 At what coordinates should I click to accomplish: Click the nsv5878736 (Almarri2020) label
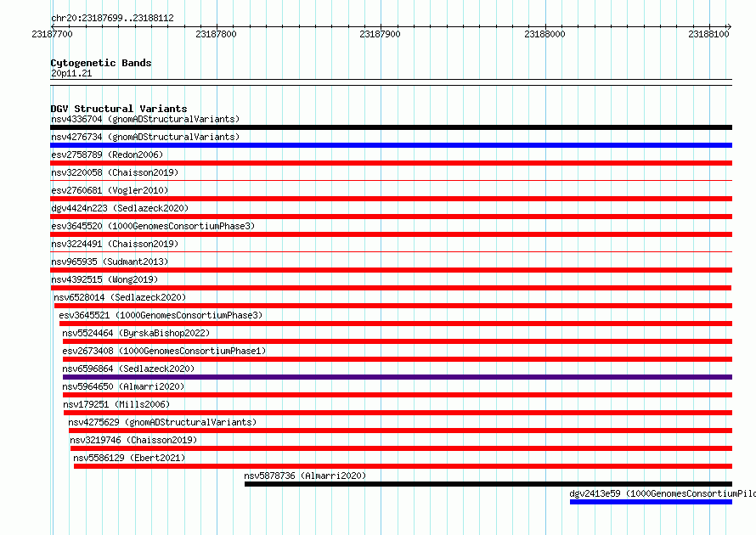(x=305, y=476)
